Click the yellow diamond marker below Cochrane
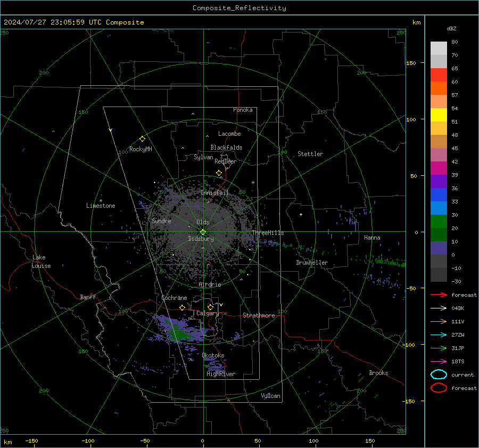The image size is (479, 448). 183,307
